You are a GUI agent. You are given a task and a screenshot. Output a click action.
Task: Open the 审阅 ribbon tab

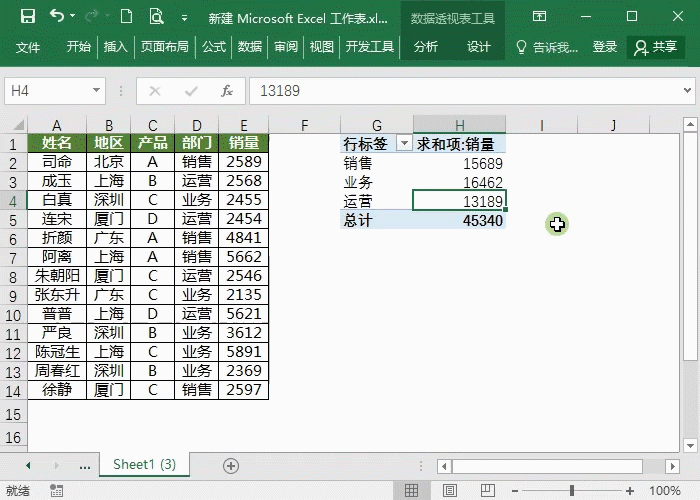(286, 46)
